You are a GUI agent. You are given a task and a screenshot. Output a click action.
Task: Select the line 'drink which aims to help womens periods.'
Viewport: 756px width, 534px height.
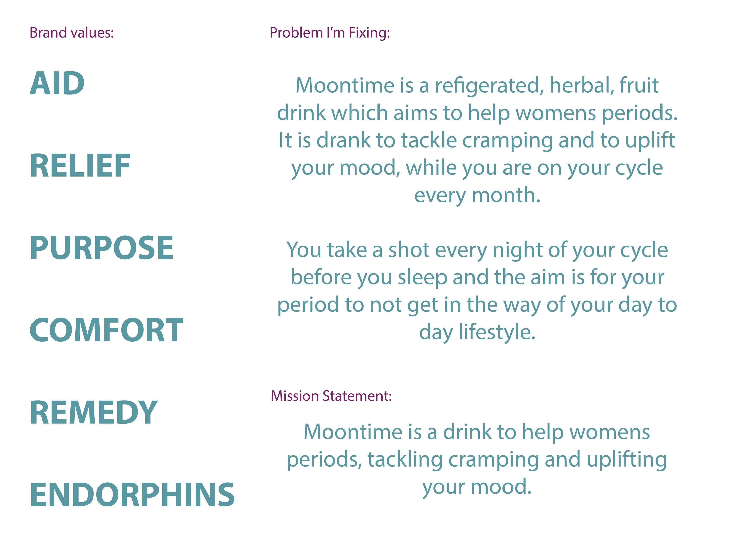(477, 113)
